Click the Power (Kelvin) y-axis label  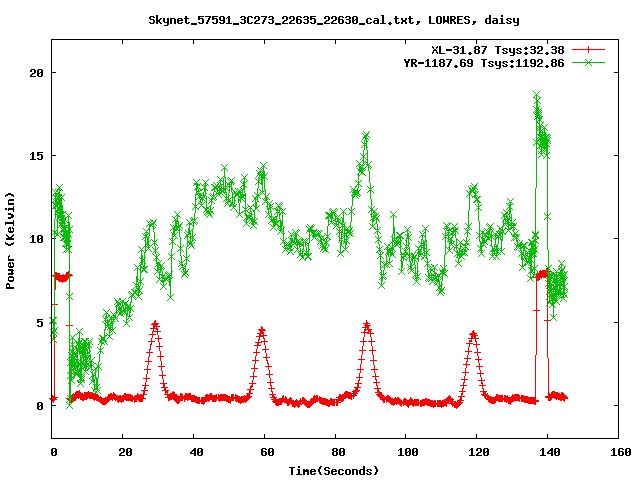point(10,241)
